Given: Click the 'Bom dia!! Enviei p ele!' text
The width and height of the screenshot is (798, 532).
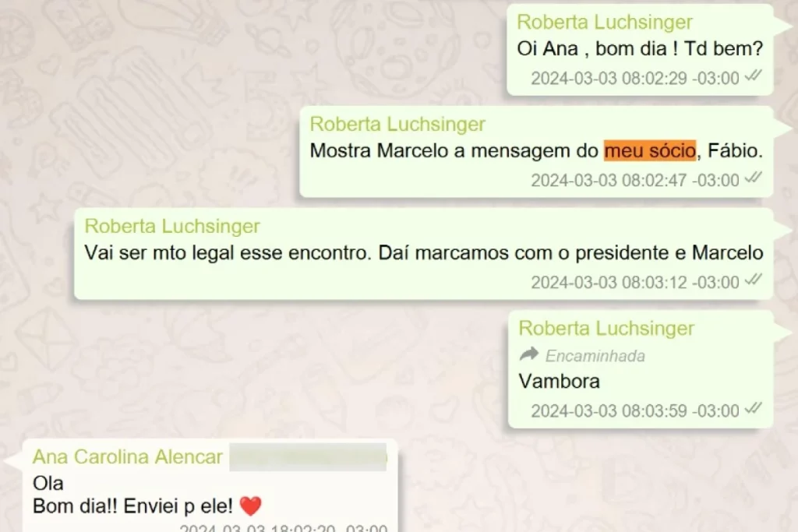Looking at the screenshot, I should (132, 506).
